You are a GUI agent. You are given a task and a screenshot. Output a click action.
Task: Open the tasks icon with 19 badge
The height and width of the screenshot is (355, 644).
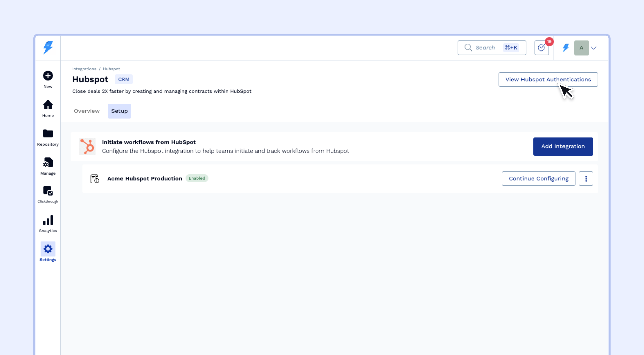(x=541, y=48)
